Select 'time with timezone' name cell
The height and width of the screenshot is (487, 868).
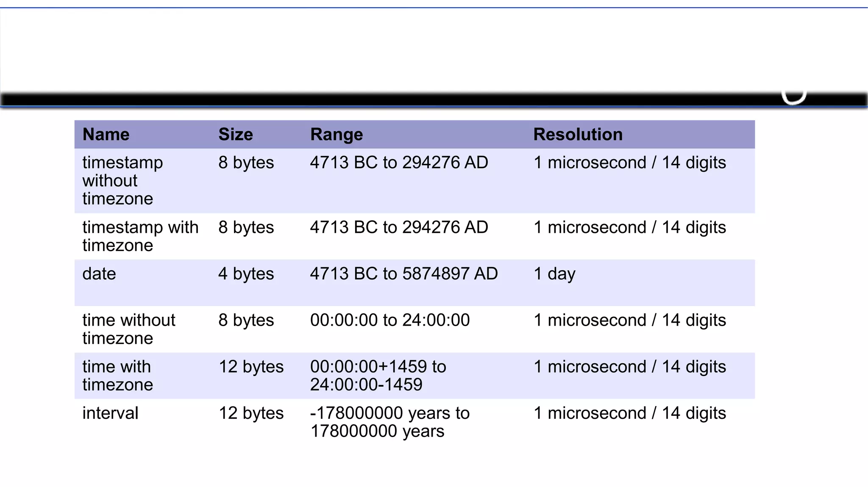coord(117,376)
